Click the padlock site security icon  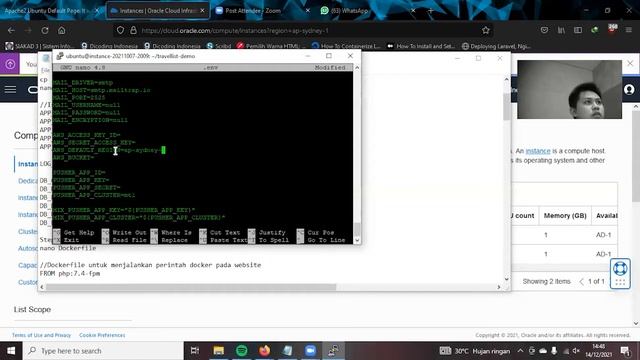tap(133, 30)
